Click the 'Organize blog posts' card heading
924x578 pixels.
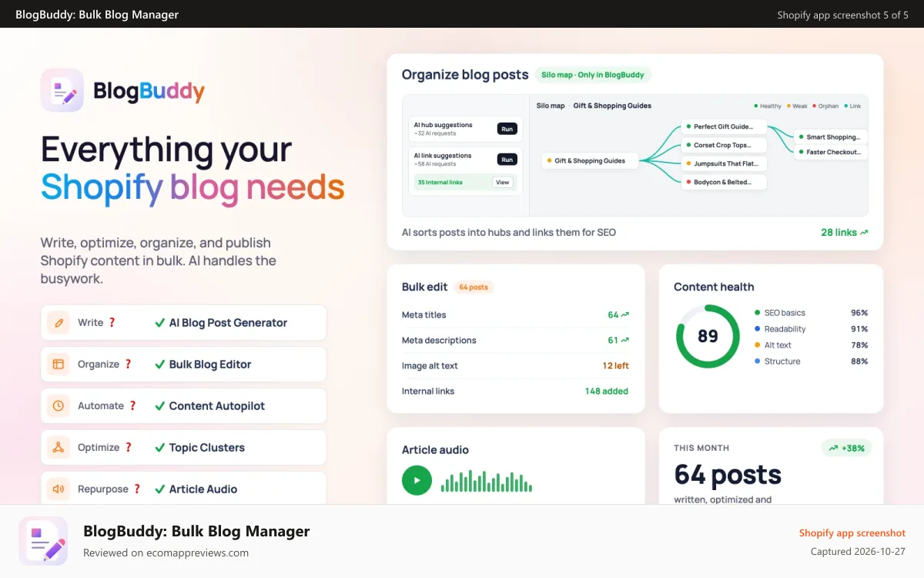pyautogui.click(x=465, y=75)
